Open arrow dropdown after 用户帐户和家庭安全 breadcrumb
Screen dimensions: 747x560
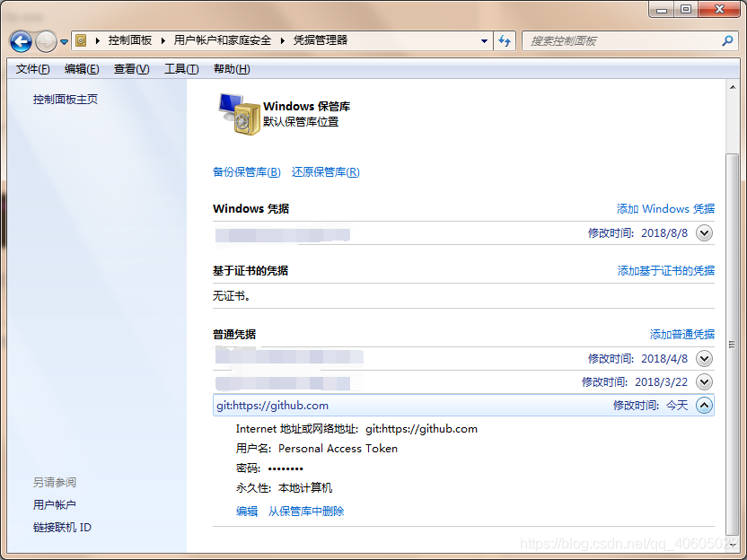[x=283, y=41]
